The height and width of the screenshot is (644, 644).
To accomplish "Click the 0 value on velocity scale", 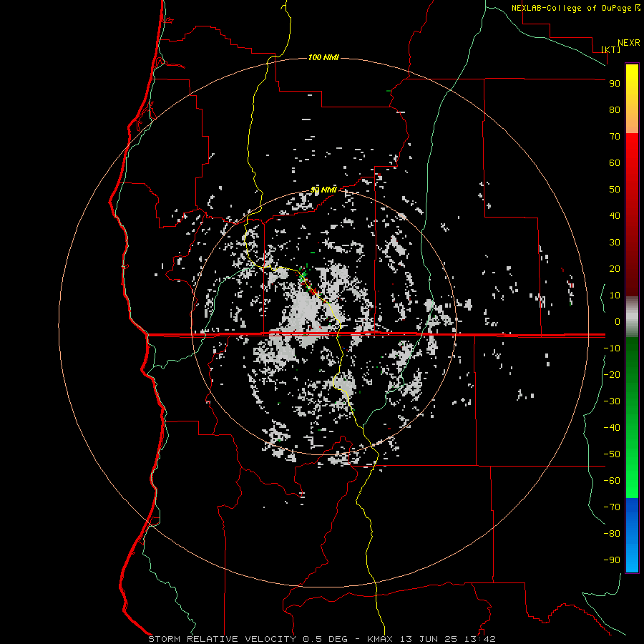I will click(x=618, y=322).
